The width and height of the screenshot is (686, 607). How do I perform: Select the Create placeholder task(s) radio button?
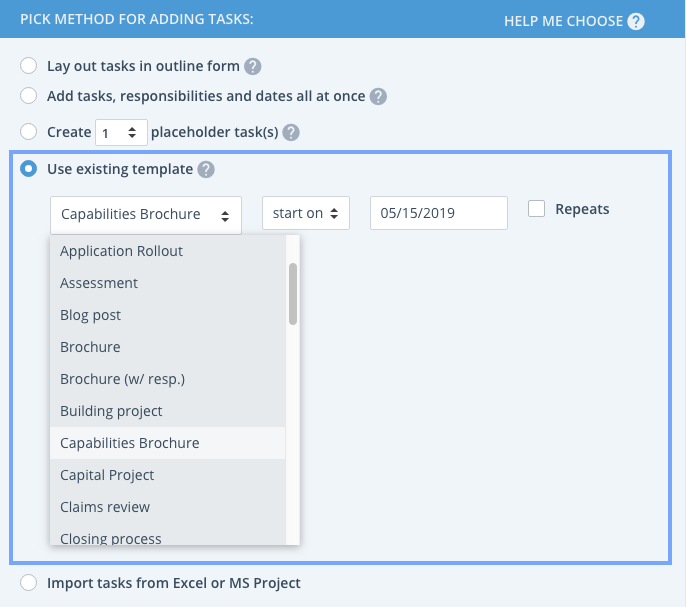pos(29,132)
